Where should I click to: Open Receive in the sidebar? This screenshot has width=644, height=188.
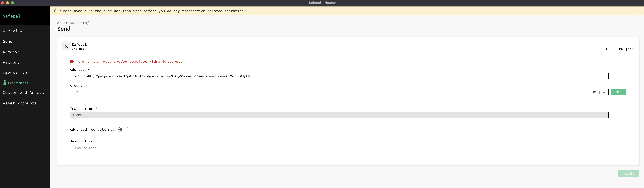pyautogui.click(x=11, y=52)
